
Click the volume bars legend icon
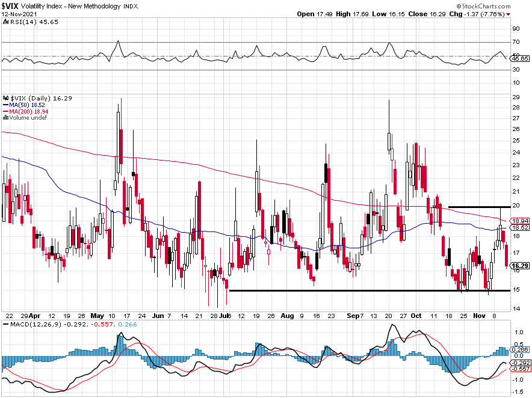click(5, 118)
